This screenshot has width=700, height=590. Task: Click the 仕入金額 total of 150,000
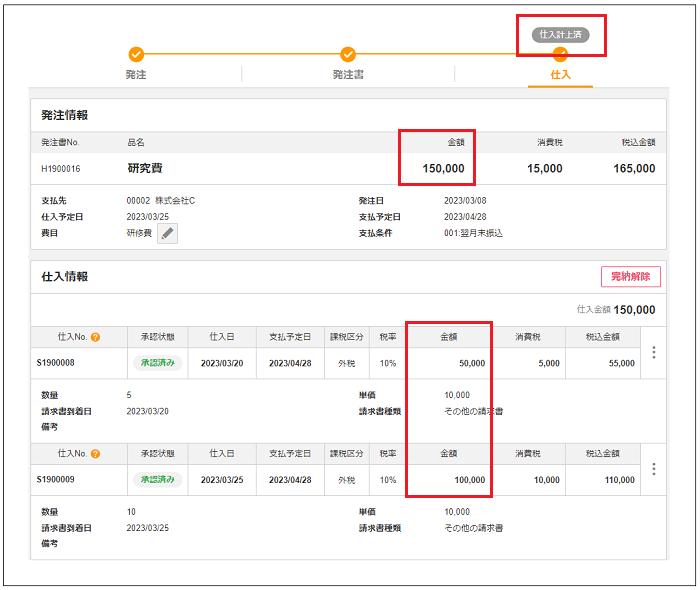[x=634, y=310]
